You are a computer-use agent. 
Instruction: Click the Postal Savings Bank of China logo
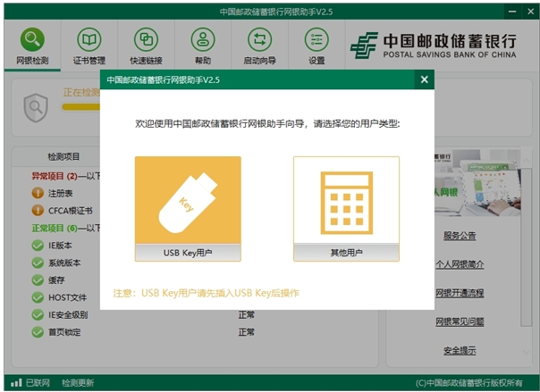pos(434,46)
